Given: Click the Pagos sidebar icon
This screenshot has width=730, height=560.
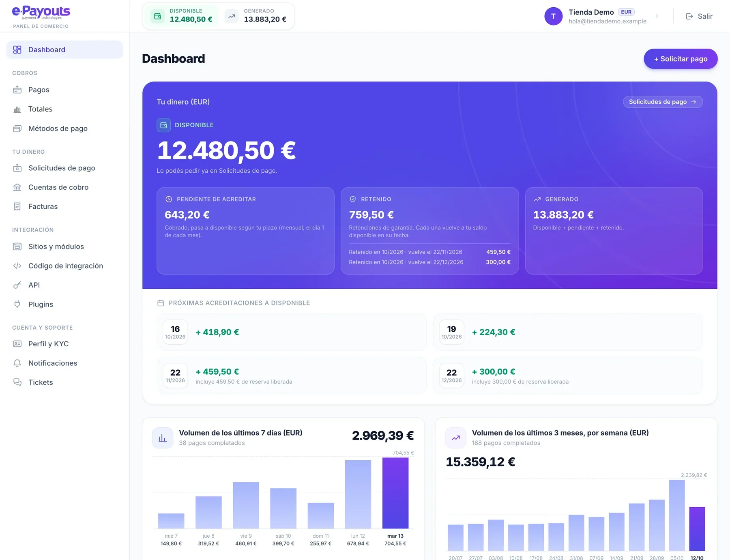Looking at the screenshot, I should (17, 90).
